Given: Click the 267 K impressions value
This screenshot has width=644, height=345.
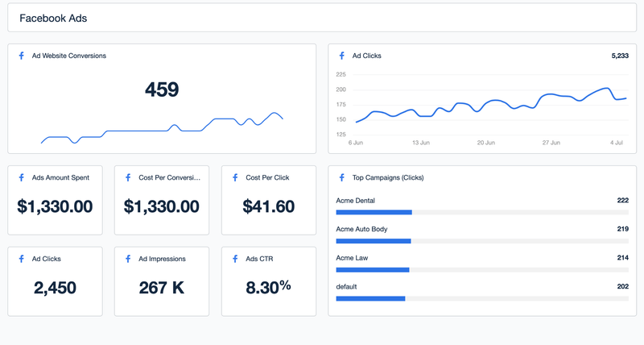Looking at the screenshot, I should (162, 288).
